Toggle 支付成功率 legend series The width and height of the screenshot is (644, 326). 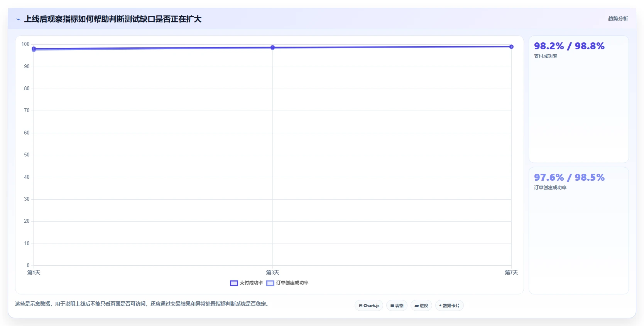247,283
